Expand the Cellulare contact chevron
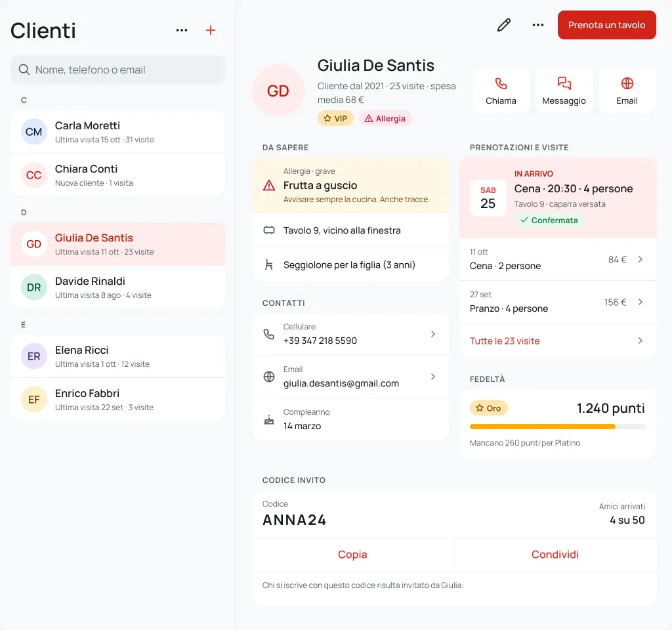This screenshot has width=672, height=630. (433, 334)
